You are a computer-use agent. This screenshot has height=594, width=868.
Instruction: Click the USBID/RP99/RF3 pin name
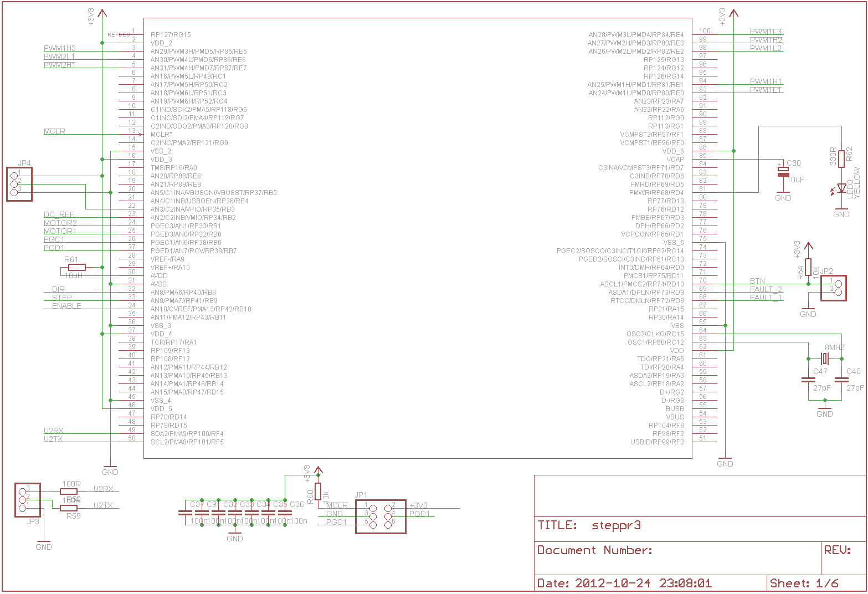tap(657, 442)
